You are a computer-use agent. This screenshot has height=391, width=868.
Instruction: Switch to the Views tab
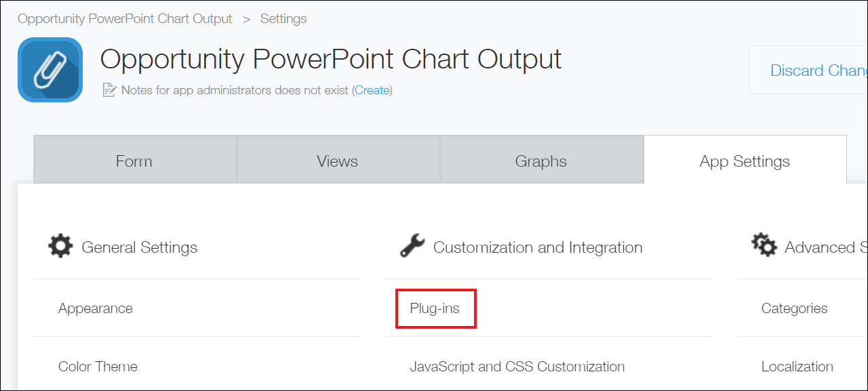pos(338,160)
